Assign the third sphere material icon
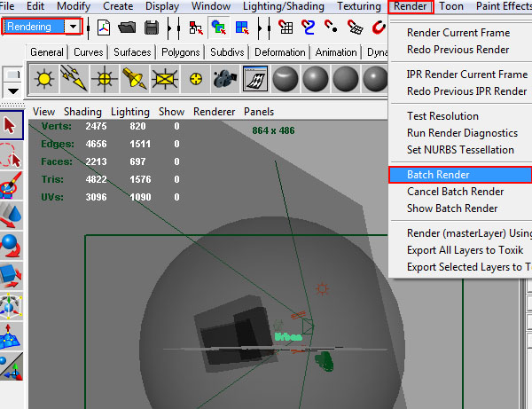 (346, 79)
